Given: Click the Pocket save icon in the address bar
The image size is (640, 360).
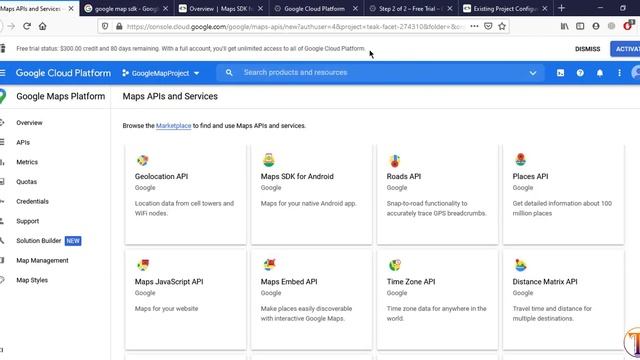Looking at the screenshot, I should pyautogui.click(x=488, y=26).
